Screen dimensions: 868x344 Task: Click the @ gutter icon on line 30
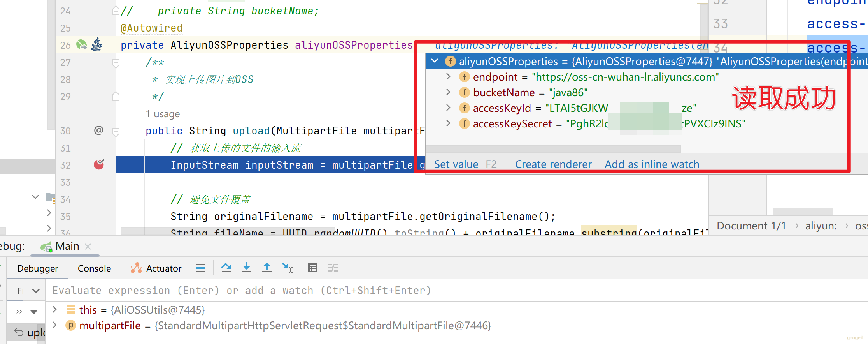click(99, 130)
